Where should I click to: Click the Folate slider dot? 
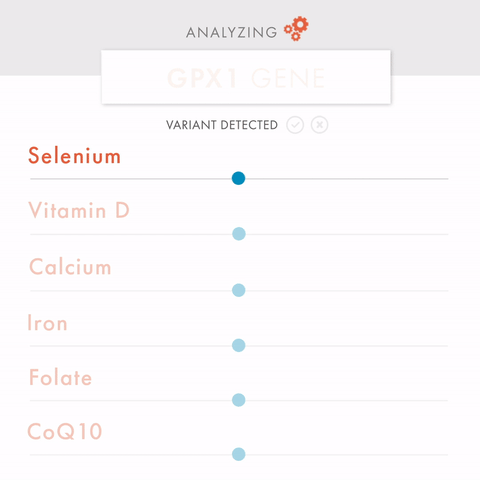point(239,400)
